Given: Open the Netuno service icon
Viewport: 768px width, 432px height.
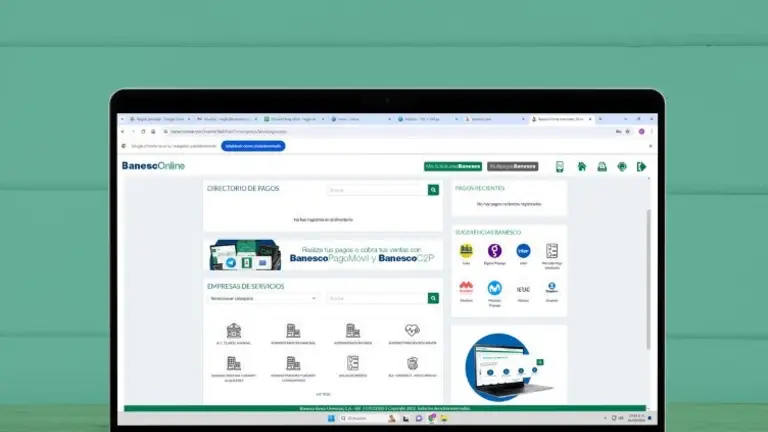Looking at the screenshot, I should coord(523,289).
